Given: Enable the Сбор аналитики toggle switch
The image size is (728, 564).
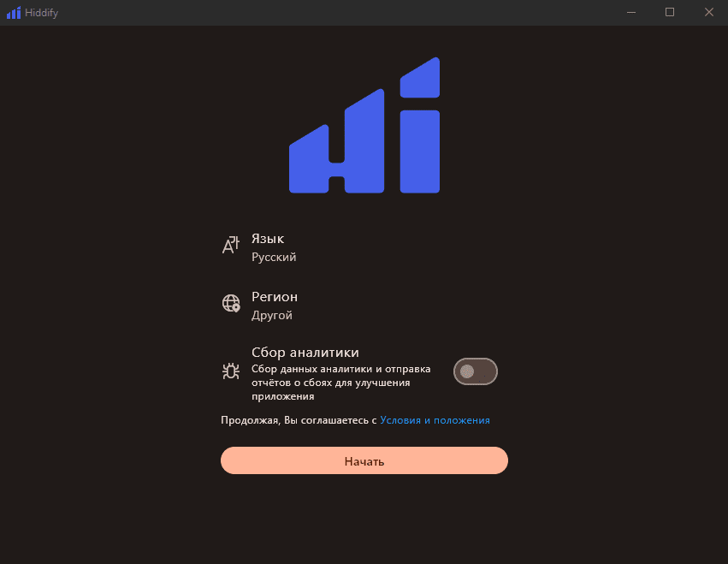Looking at the screenshot, I should (476, 371).
